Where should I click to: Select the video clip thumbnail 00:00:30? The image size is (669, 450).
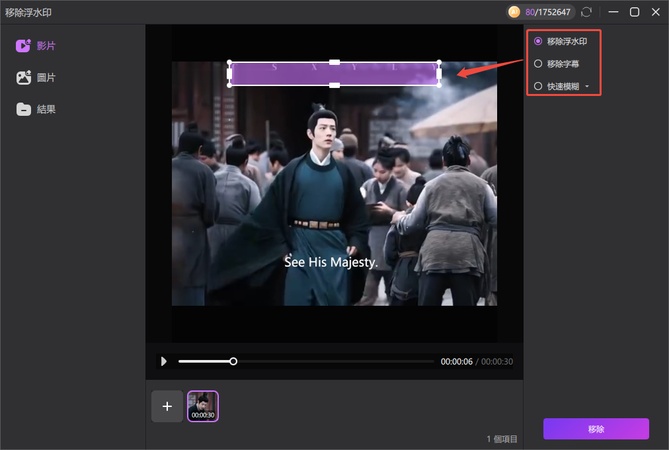pyautogui.click(x=202, y=405)
